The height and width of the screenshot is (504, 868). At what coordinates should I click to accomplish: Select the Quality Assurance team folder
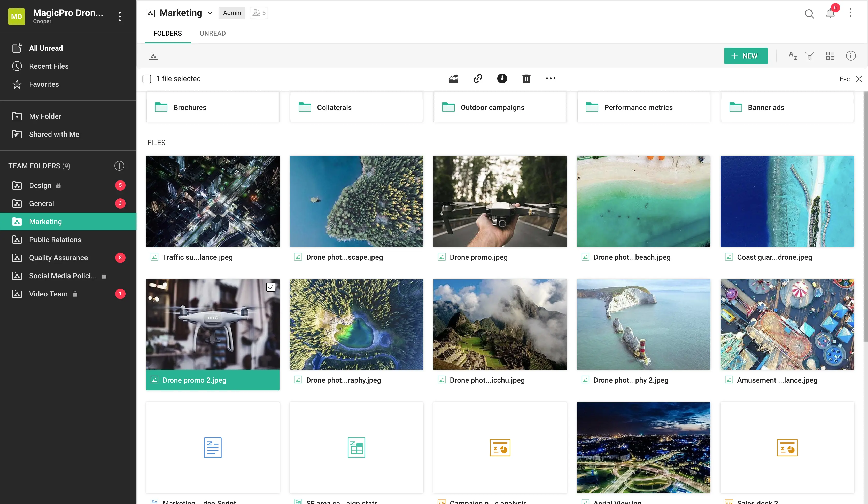pos(58,257)
